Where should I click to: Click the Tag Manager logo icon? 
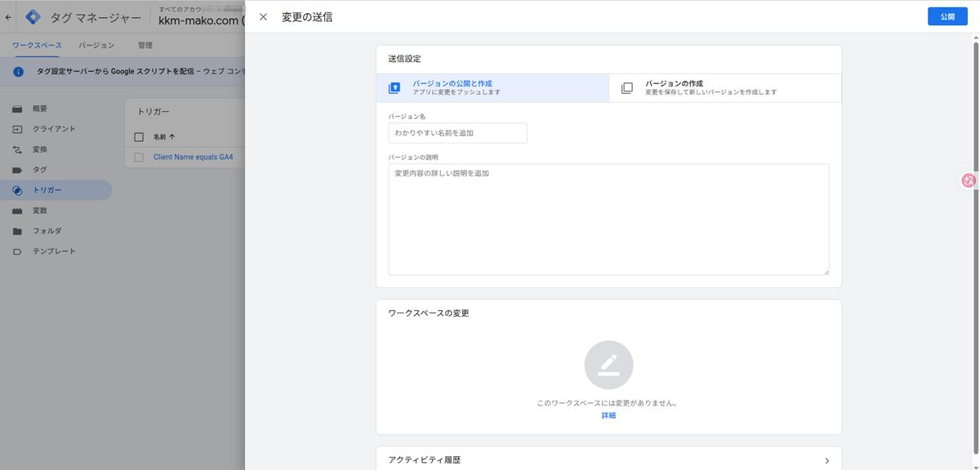[x=33, y=17]
